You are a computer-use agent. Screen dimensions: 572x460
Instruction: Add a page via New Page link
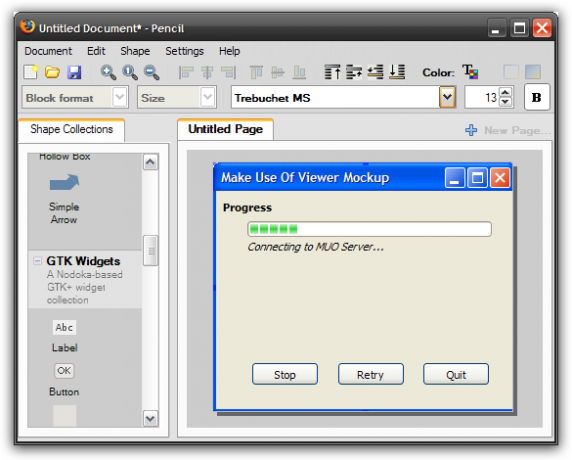point(508,130)
